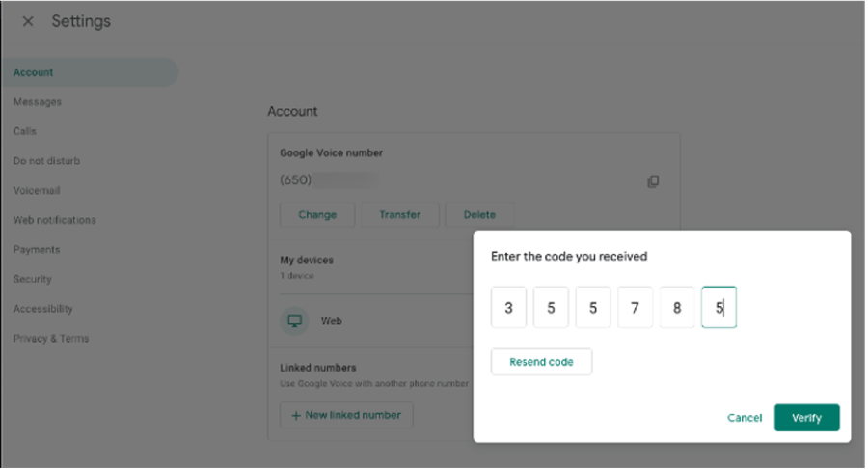Click the first code digit box

pos(508,308)
